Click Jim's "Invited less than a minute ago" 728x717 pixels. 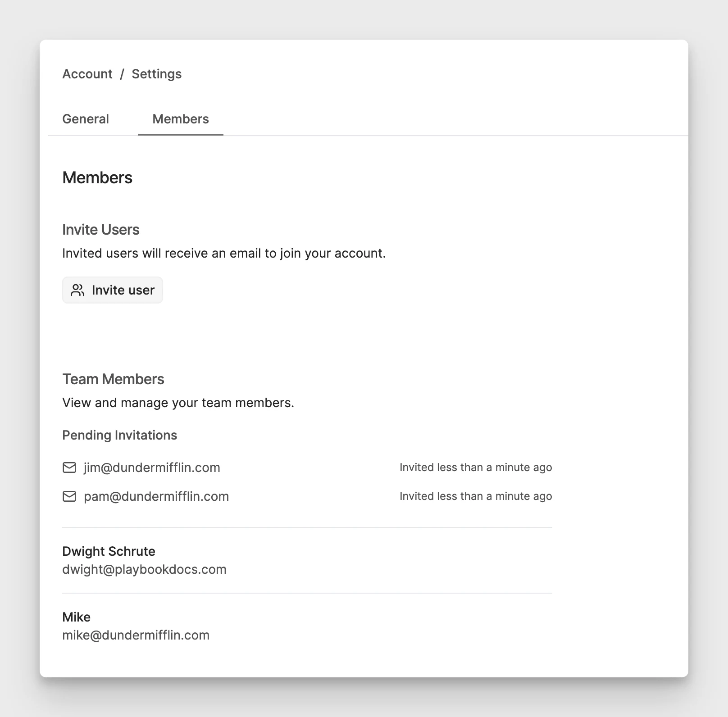tap(476, 467)
